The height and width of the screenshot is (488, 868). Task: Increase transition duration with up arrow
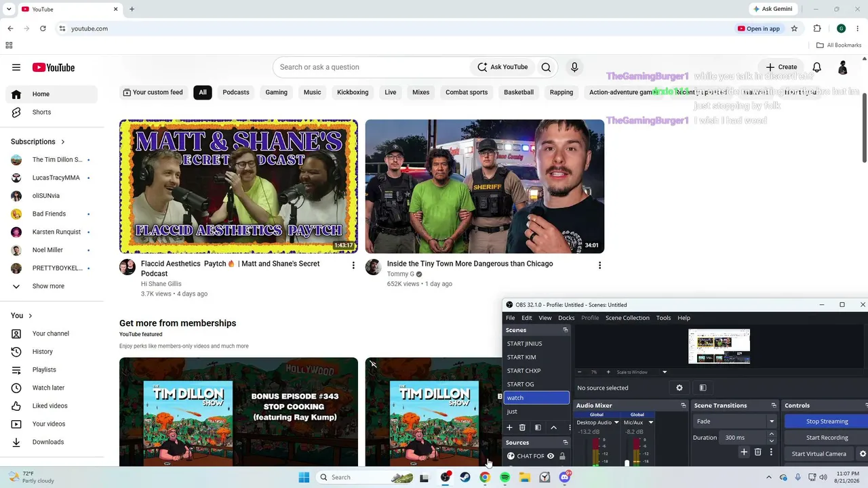pyautogui.click(x=772, y=435)
